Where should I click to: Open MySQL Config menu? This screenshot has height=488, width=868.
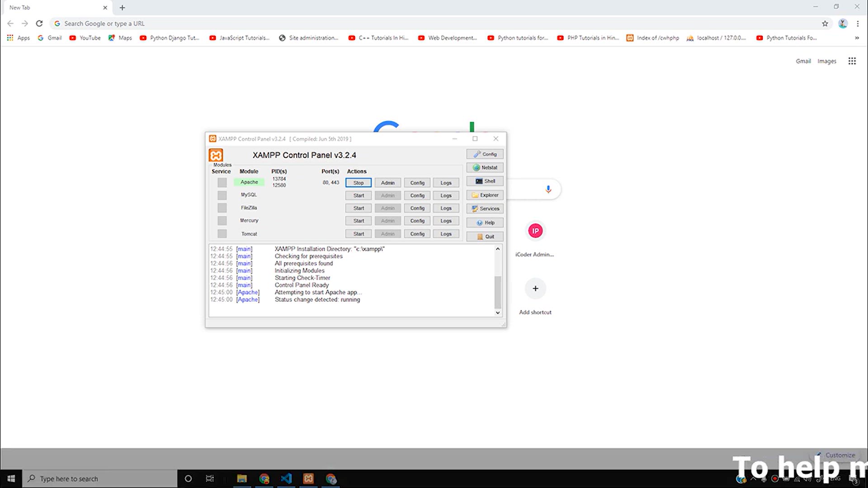click(x=417, y=196)
